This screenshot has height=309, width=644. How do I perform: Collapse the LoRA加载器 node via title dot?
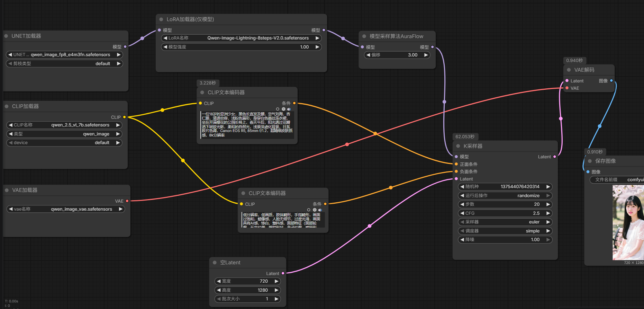pyautogui.click(x=161, y=19)
